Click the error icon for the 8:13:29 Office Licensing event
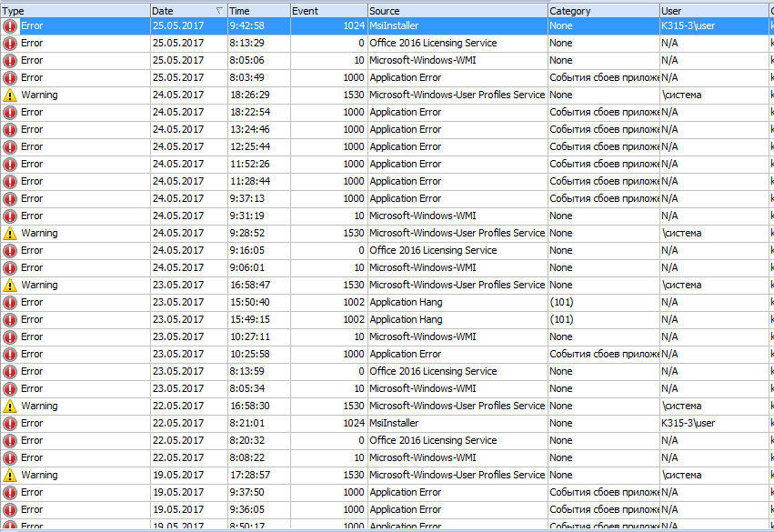 click(10, 44)
